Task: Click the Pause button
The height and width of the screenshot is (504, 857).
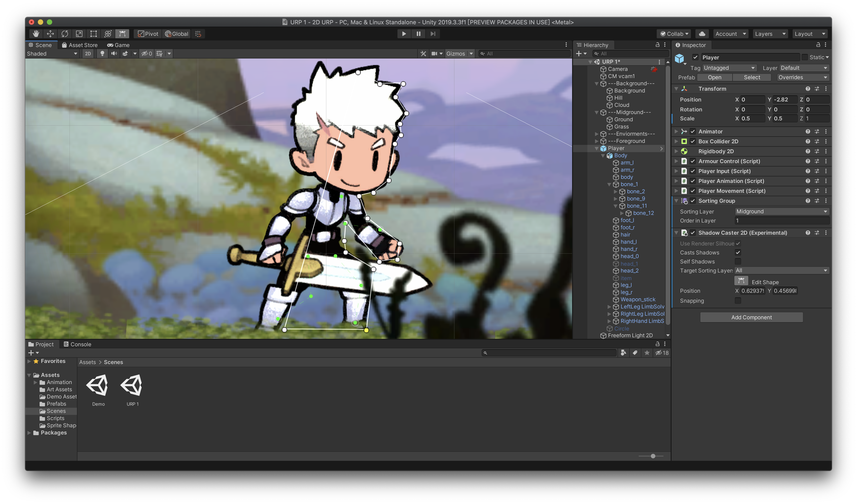Action: (418, 34)
